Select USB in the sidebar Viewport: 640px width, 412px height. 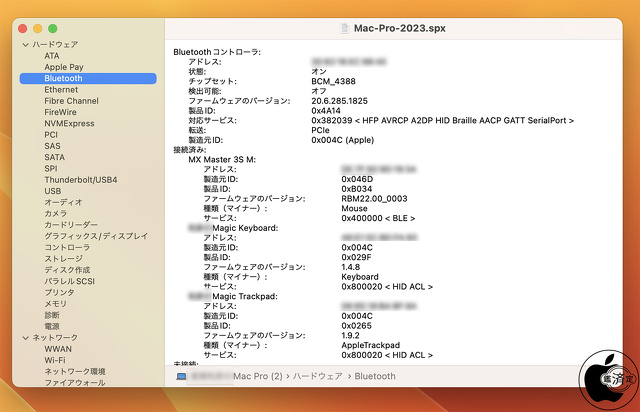pyautogui.click(x=53, y=191)
